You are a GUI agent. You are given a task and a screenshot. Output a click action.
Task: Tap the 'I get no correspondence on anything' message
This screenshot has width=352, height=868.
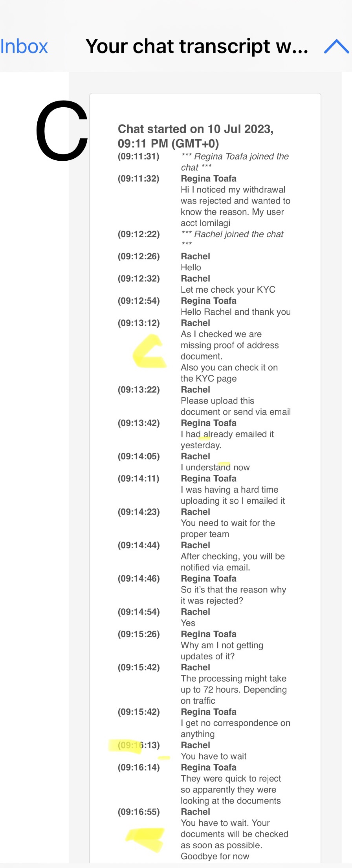click(x=235, y=729)
